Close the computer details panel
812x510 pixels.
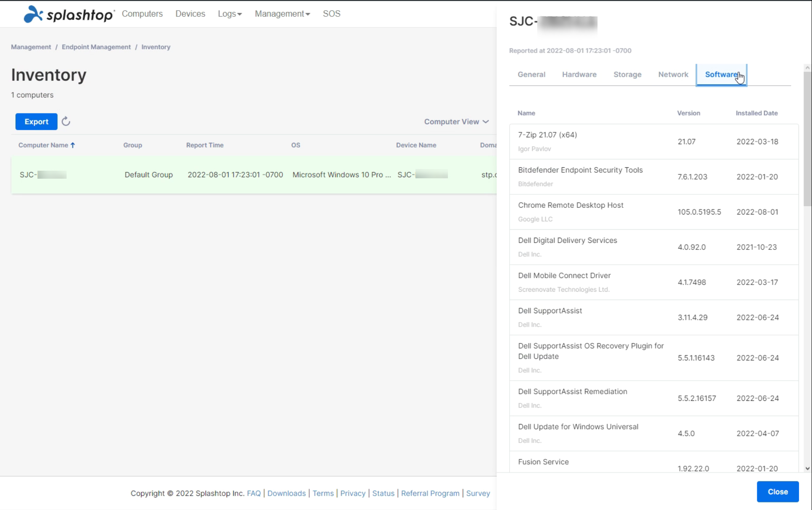777,491
